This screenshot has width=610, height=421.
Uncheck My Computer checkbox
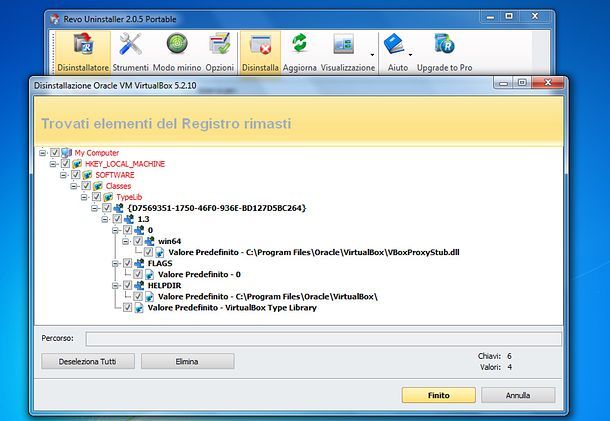pos(55,153)
